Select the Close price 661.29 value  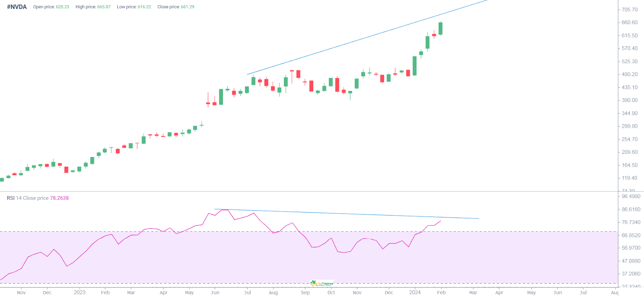pos(188,7)
